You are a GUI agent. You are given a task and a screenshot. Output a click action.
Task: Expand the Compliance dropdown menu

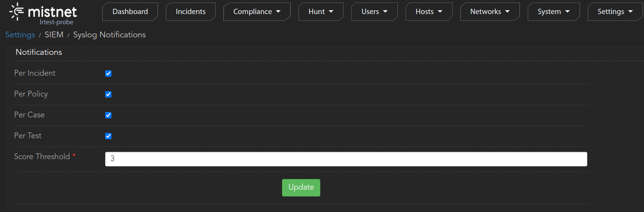257,12
